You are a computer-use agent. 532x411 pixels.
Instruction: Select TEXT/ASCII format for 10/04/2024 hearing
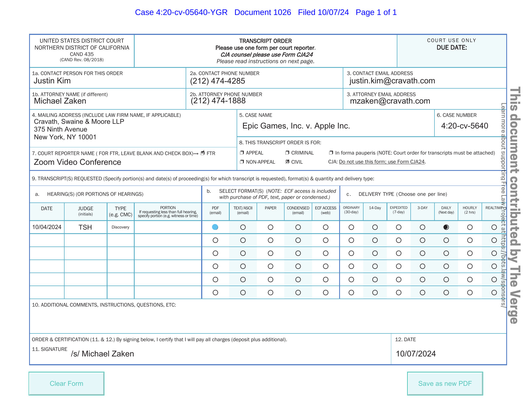coord(243,227)
